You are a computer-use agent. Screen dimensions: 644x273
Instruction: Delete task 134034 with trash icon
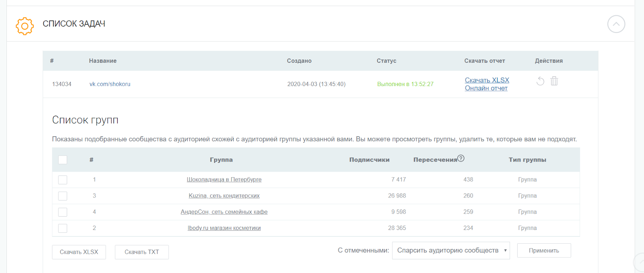click(554, 81)
